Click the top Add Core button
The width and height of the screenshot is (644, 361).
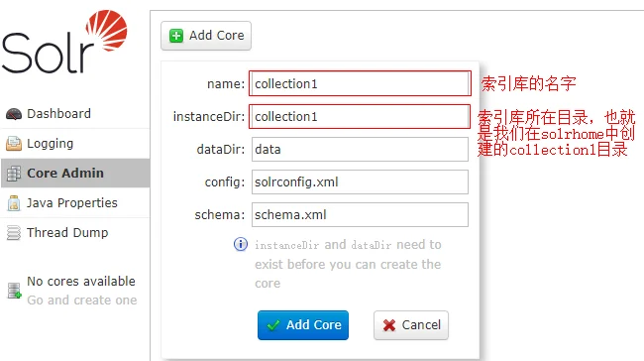tap(206, 36)
